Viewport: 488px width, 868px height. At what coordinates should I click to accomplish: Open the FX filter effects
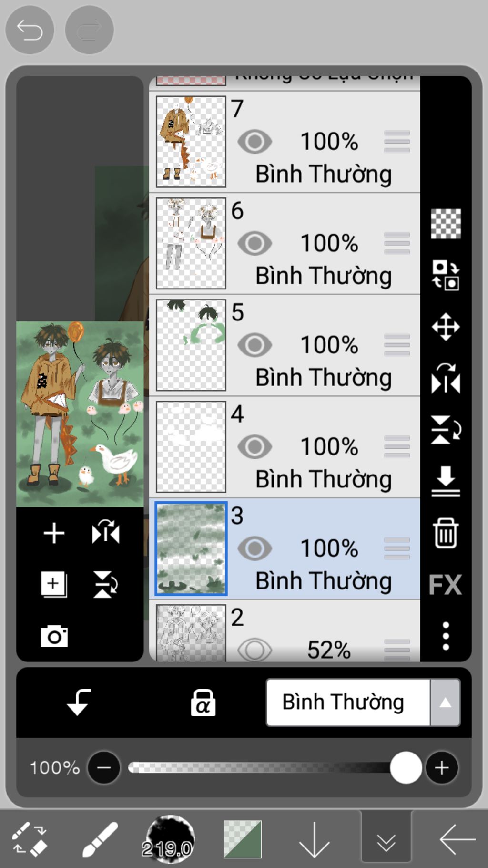pyautogui.click(x=446, y=585)
